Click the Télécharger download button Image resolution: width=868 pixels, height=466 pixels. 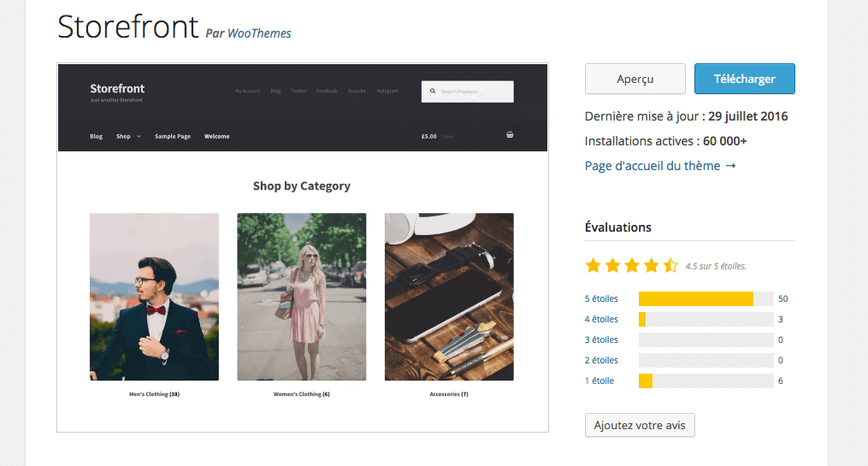tap(744, 79)
